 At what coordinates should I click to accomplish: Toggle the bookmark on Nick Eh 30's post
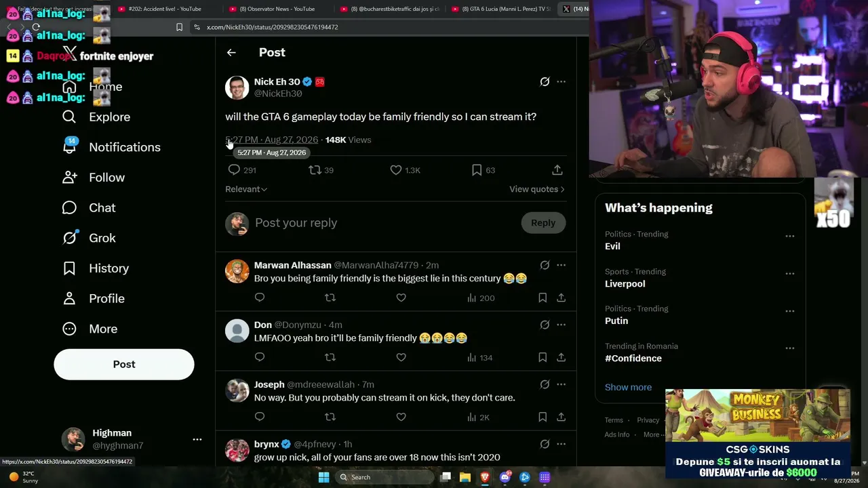[477, 169]
